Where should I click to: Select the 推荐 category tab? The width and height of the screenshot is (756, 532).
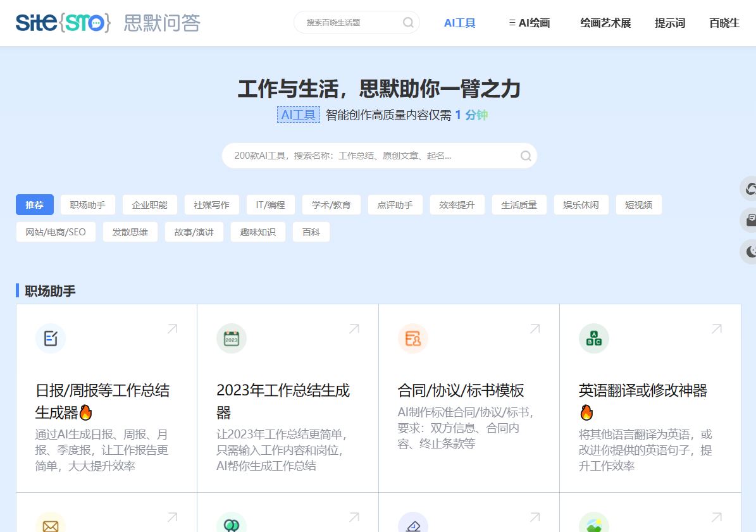(x=35, y=205)
